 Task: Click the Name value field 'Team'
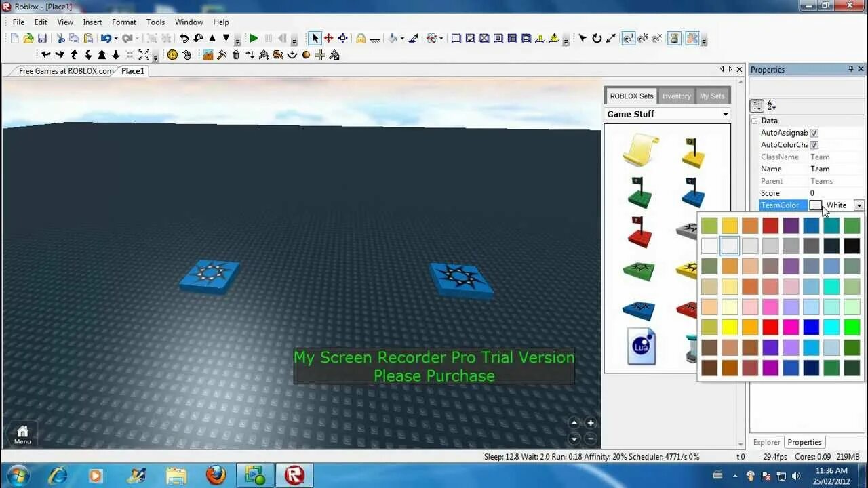click(x=836, y=169)
